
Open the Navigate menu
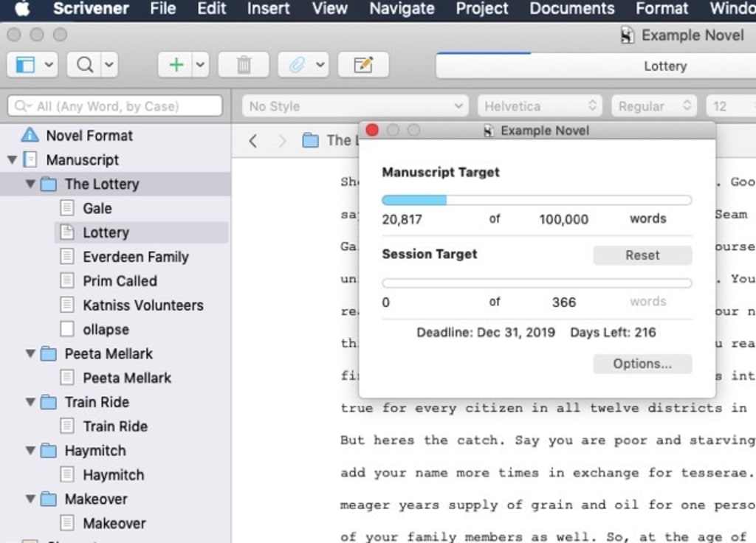pyautogui.click(x=402, y=9)
